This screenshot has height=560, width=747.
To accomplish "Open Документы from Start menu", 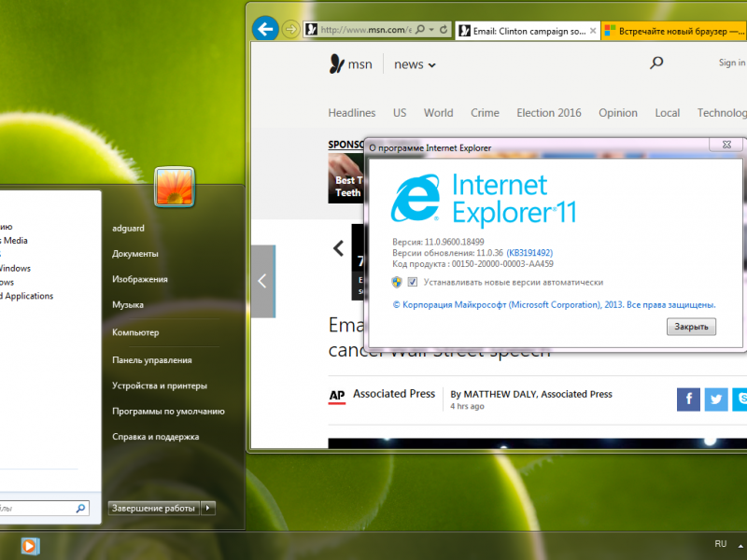I will (x=135, y=254).
